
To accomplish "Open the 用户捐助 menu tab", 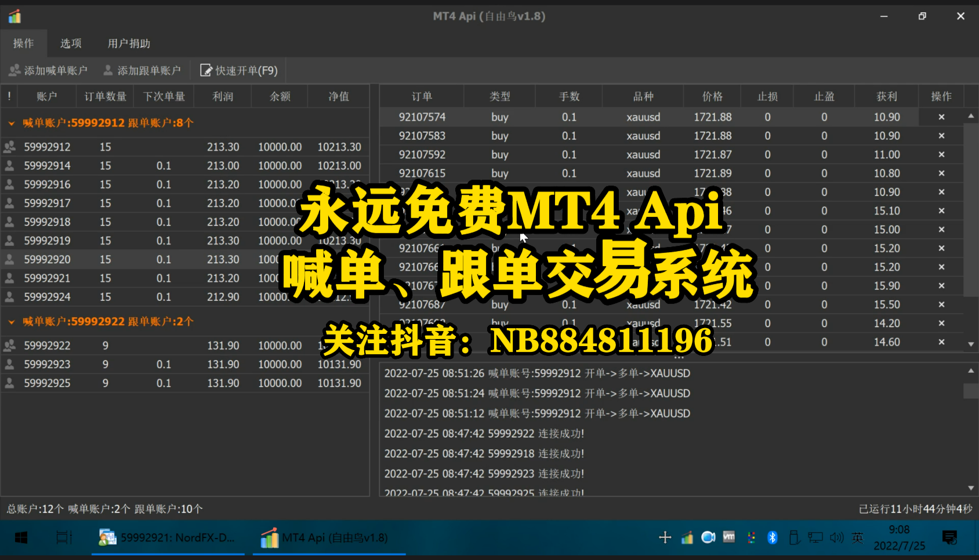I will pyautogui.click(x=129, y=43).
